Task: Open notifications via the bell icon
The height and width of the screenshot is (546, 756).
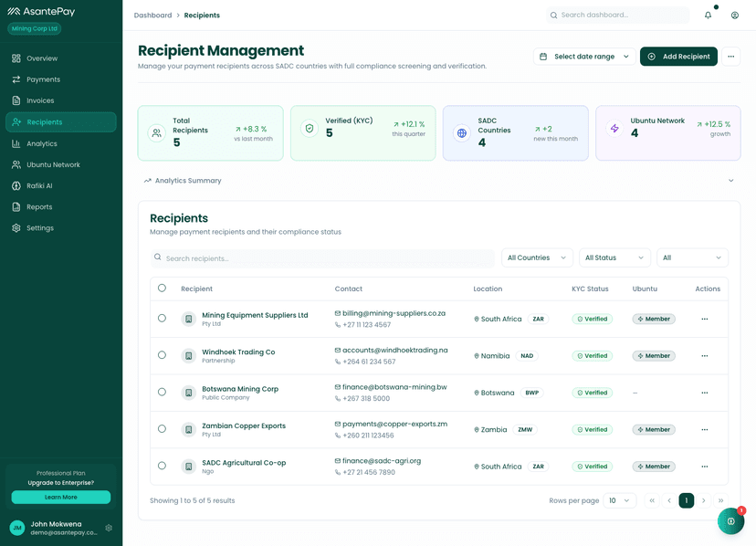Action: 708,15
